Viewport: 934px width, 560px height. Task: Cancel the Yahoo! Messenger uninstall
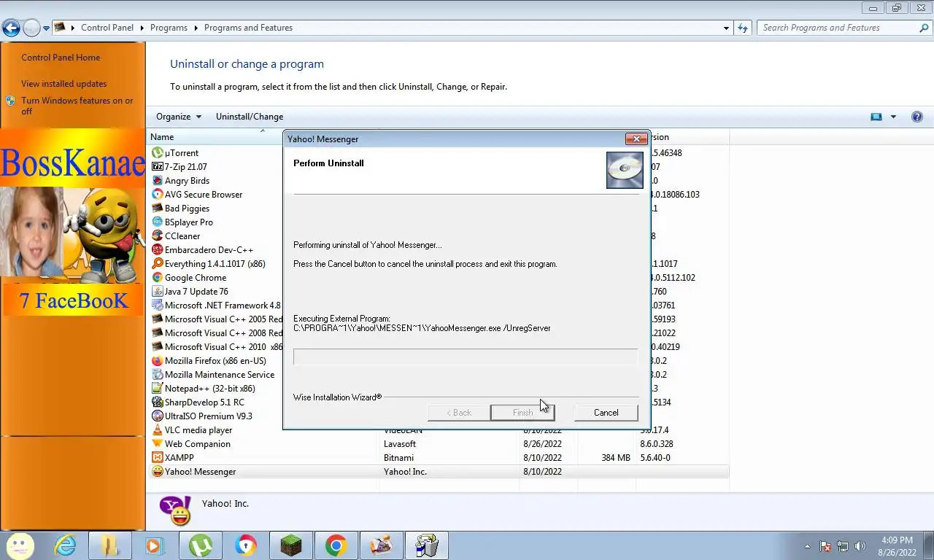coord(606,413)
